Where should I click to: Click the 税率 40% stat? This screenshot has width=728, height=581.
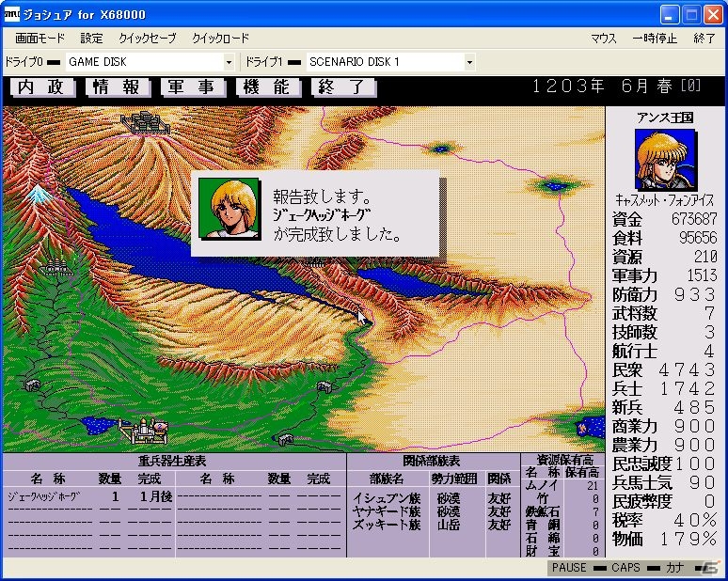pos(664,520)
